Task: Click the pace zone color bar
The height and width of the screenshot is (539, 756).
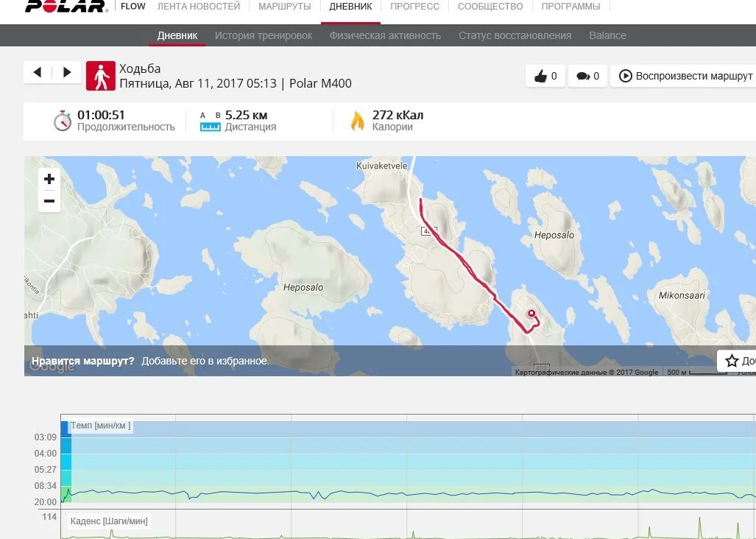Action: coord(66,462)
